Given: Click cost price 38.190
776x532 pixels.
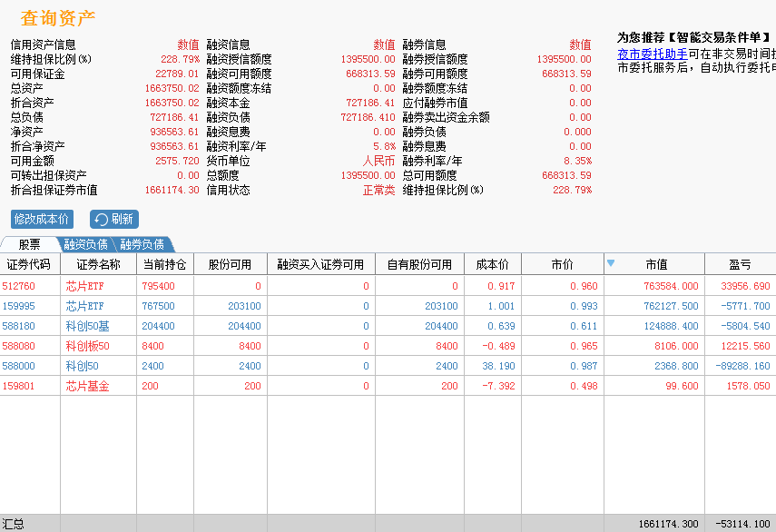Looking at the screenshot, I should (498, 366).
